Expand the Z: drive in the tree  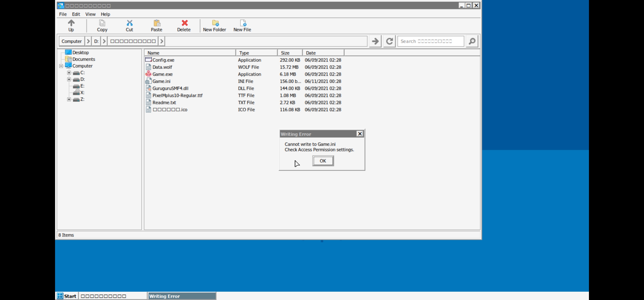tap(69, 99)
